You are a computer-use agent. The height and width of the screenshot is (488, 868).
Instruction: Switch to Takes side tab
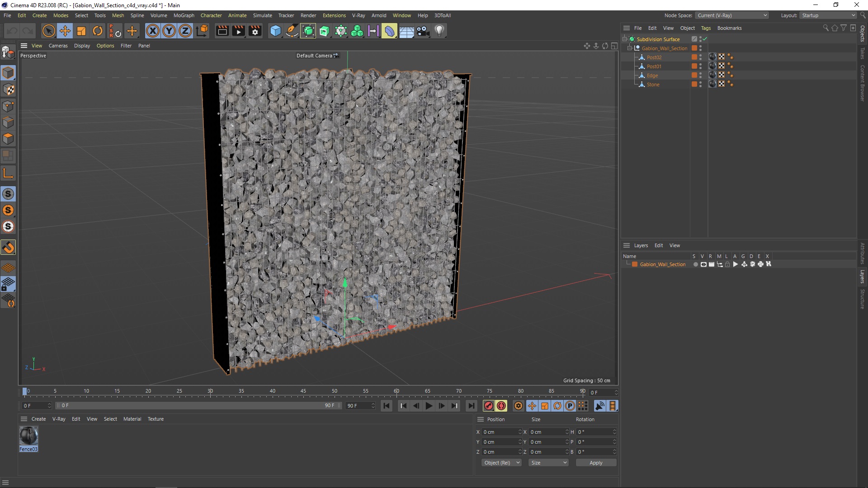point(863,53)
